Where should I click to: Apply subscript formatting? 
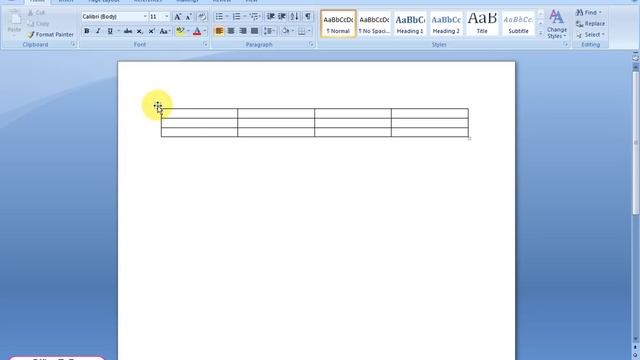[140, 31]
